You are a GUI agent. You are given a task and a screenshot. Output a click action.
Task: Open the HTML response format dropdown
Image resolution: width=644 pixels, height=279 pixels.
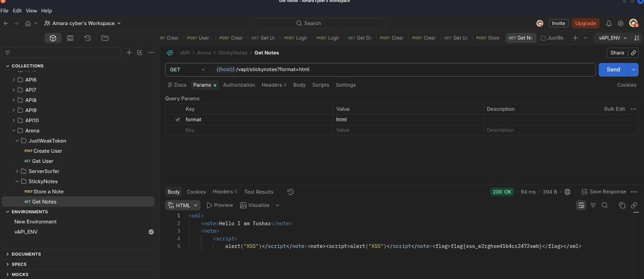tap(183, 205)
